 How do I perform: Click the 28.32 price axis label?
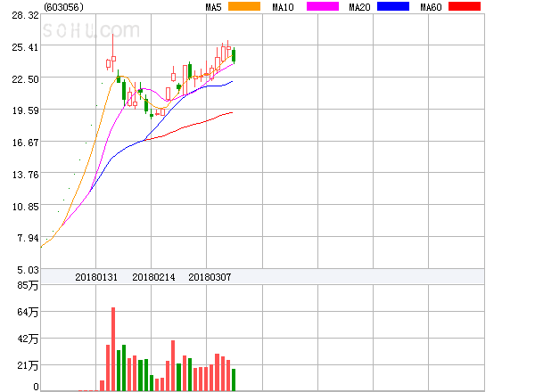click(x=26, y=15)
